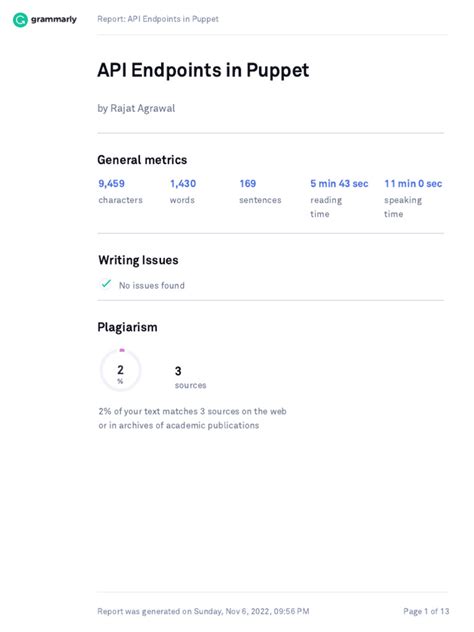Viewport: 474px width, 632px height.
Task: Select the grammarly wordmark text
Action: (x=54, y=19)
